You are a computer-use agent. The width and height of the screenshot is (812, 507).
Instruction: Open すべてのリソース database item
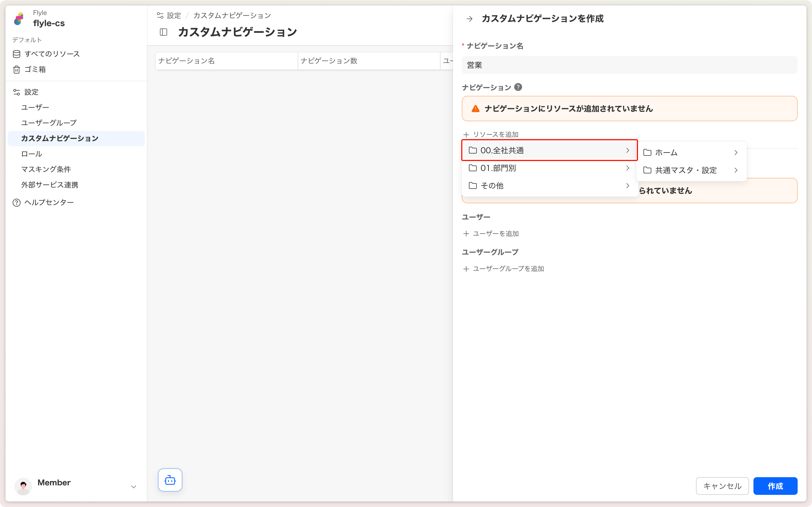click(x=52, y=54)
